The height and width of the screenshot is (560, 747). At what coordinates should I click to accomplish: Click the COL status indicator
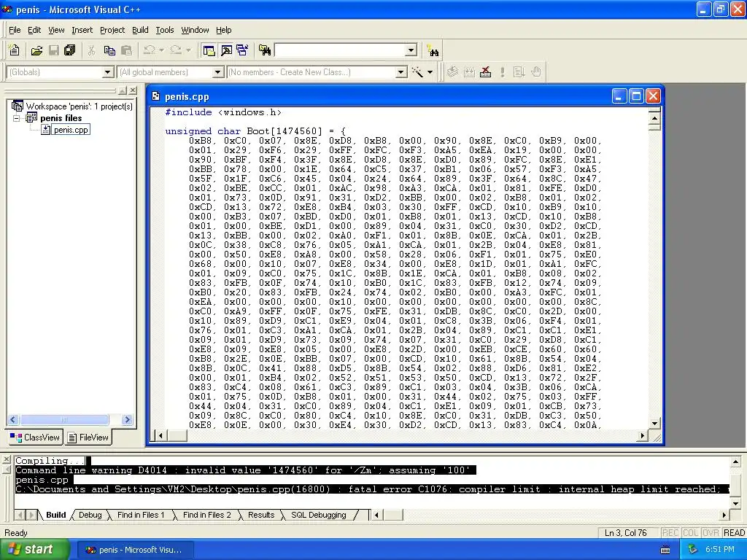click(x=690, y=533)
